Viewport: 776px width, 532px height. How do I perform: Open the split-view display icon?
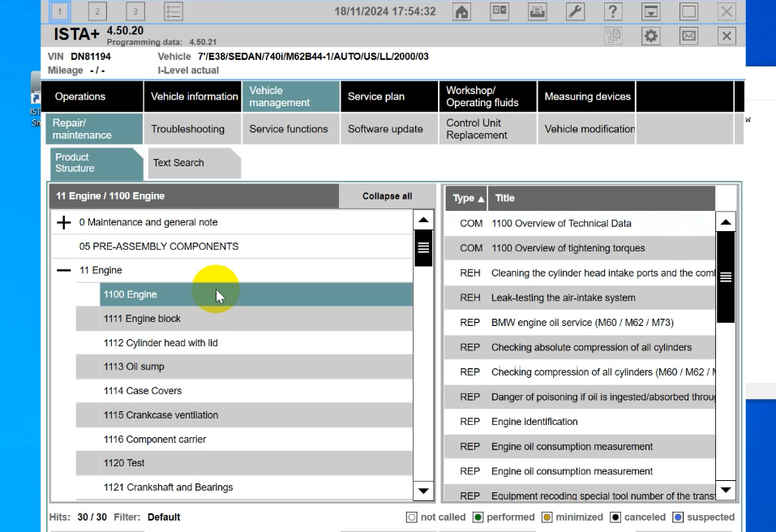(499, 11)
